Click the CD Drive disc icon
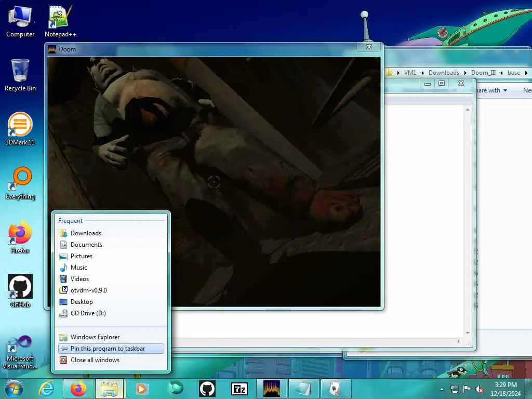Image resolution: width=532 pixels, height=399 pixels. 63,313
